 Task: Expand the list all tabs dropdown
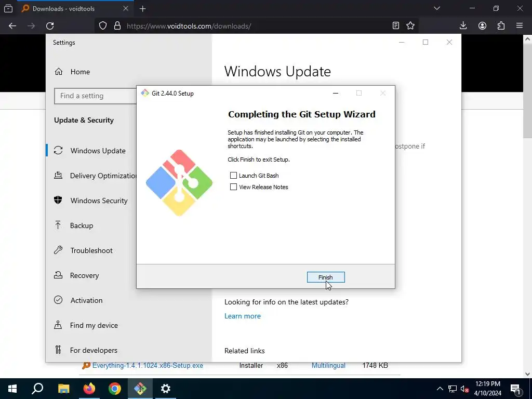pyautogui.click(x=437, y=8)
